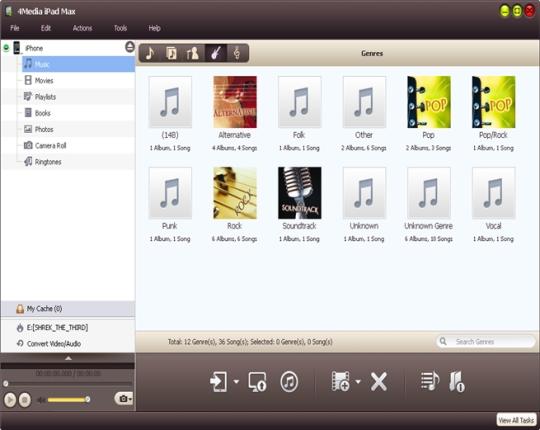Click the Total 12 Genre(s) status text
The image size is (540, 430).
[250, 342]
